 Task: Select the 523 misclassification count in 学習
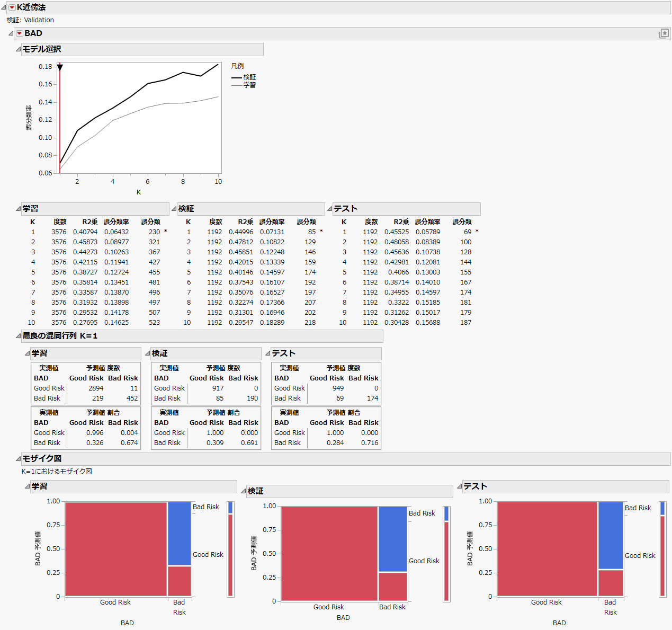(155, 323)
